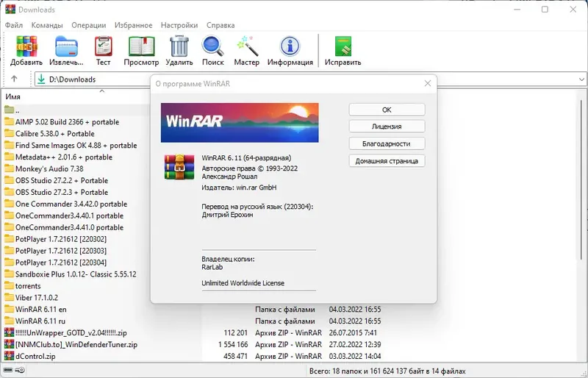Viewport: 588px width, 378px height.
Task: Click the WinRAR books icon in About dialog
Action: (x=179, y=167)
